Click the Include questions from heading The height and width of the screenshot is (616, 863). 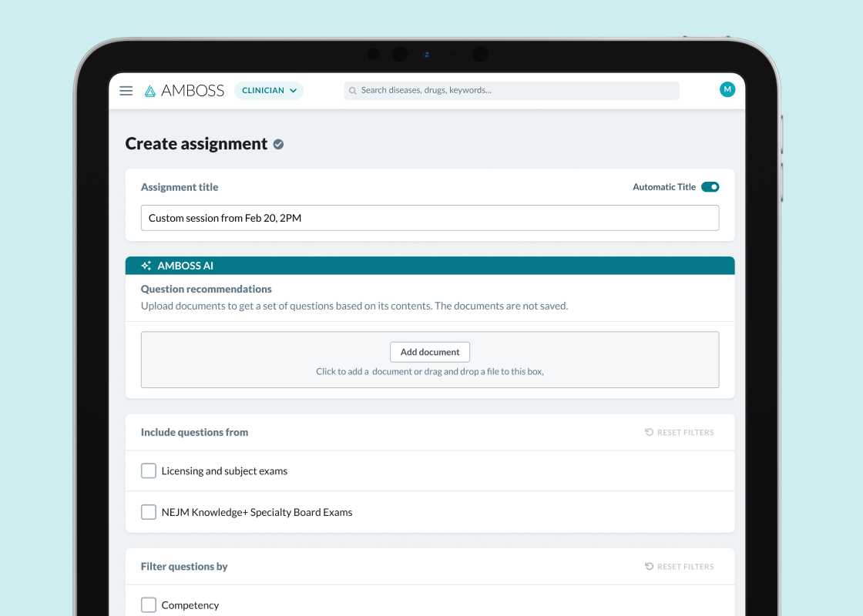[194, 432]
